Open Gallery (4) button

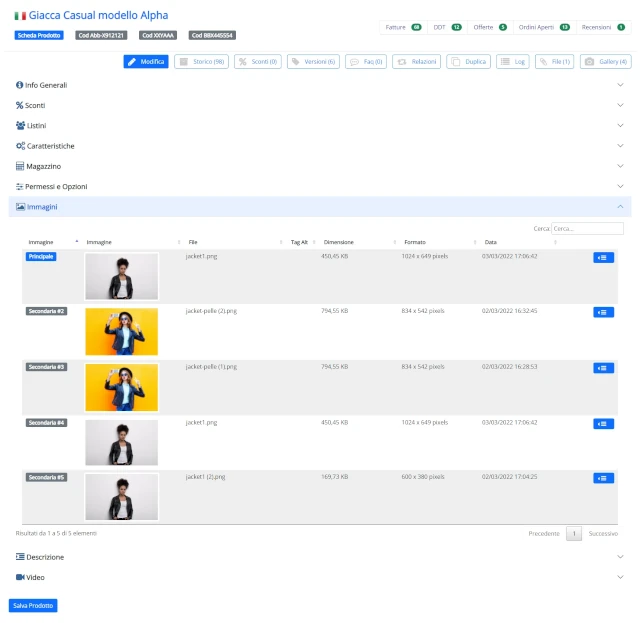(606, 62)
